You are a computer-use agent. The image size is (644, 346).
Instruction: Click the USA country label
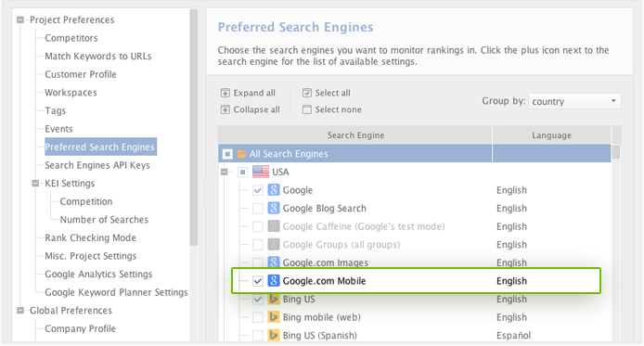[x=280, y=172]
